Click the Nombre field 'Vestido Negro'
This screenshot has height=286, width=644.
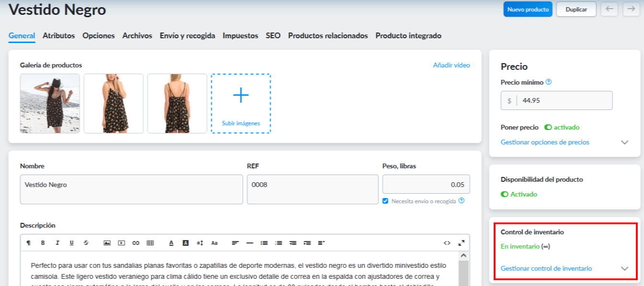click(132, 189)
